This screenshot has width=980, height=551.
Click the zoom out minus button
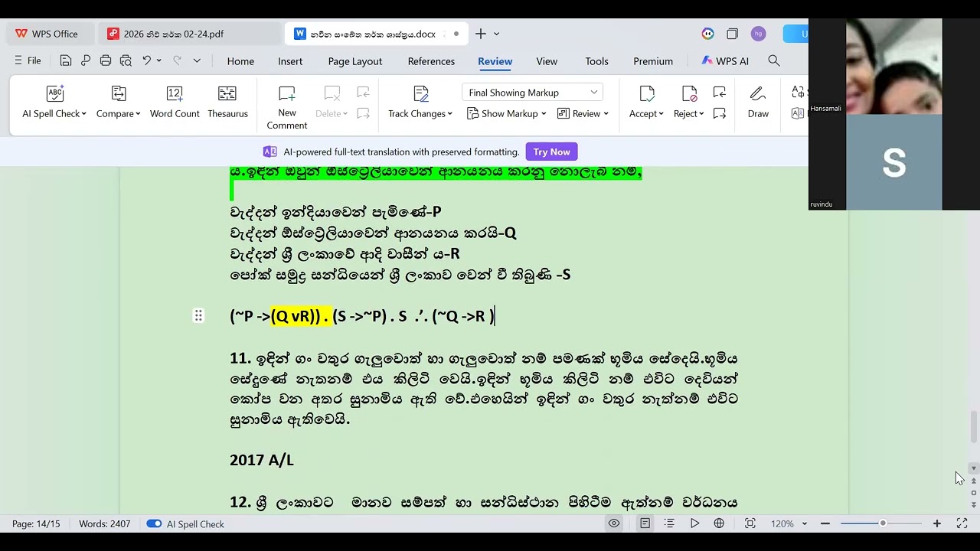[825, 523]
